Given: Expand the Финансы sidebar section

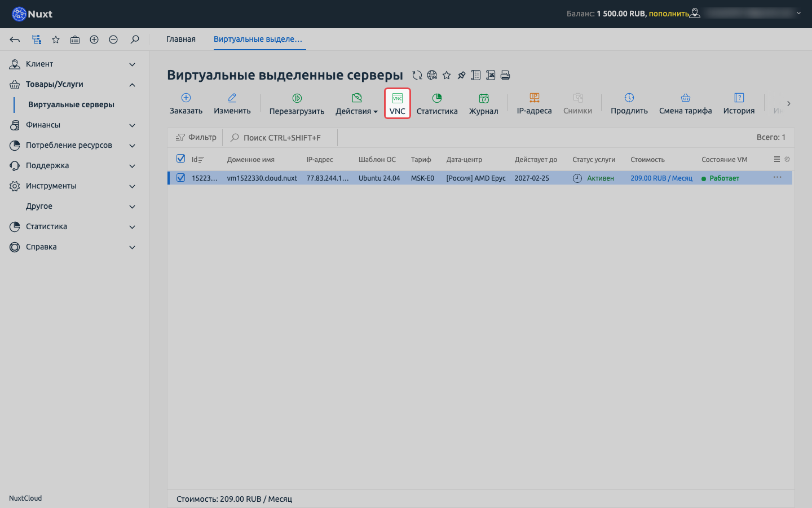Looking at the screenshot, I should [x=74, y=125].
